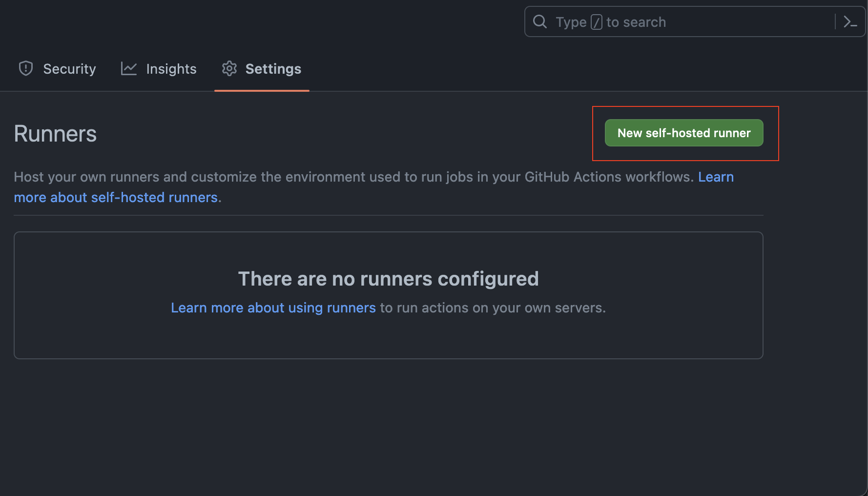This screenshot has height=496, width=868.
Task: Click 'to run actions on your own servers' text
Action: tap(492, 308)
